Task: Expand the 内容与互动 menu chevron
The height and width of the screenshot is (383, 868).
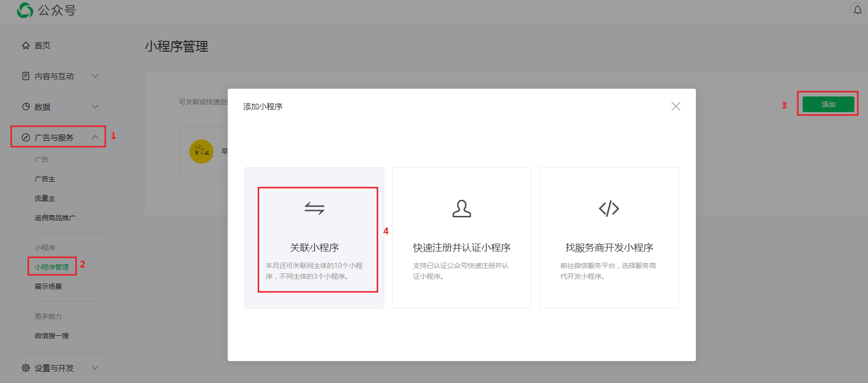Action: pyautogui.click(x=95, y=76)
